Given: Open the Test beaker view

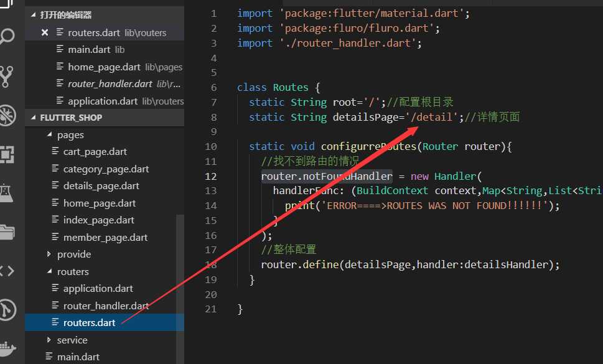Looking at the screenshot, I should [x=7, y=194].
